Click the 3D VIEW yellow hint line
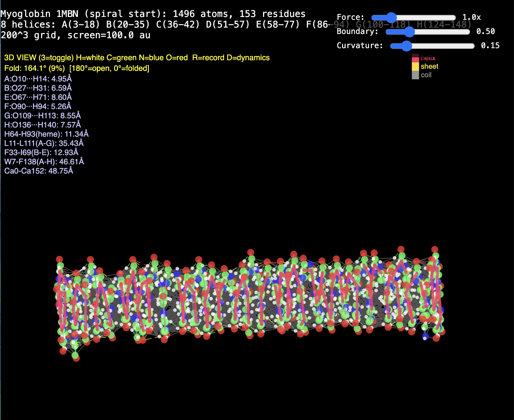Image resolution: width=514 pixels, height=420 pixels. pos(137,58)
